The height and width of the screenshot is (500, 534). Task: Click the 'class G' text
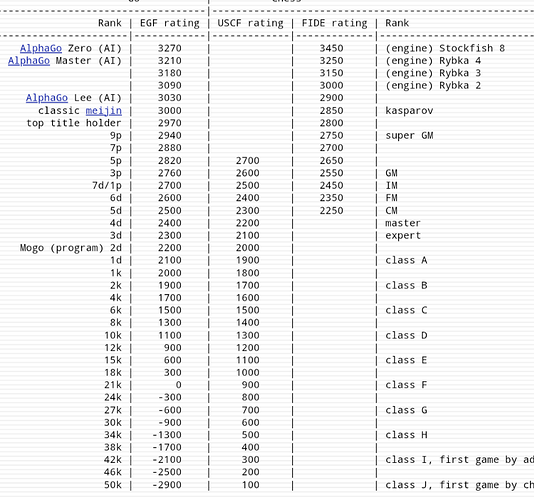406,410
